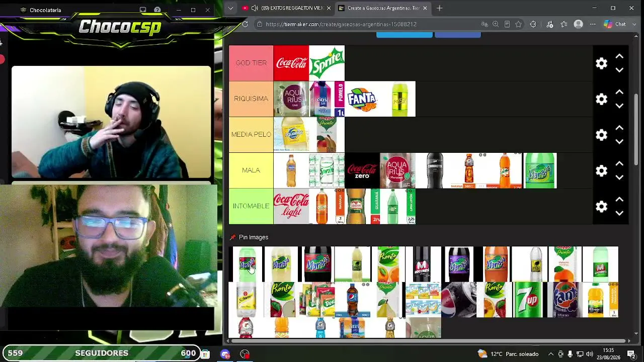Click the INTOMABLE label cell
Image resolution: width=644 pixels, height=362 pixels.
coord(251,206)
